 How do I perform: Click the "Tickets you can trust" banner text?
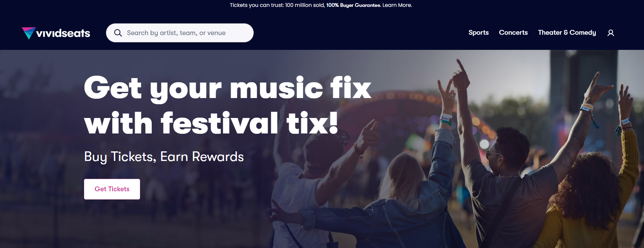257,5
